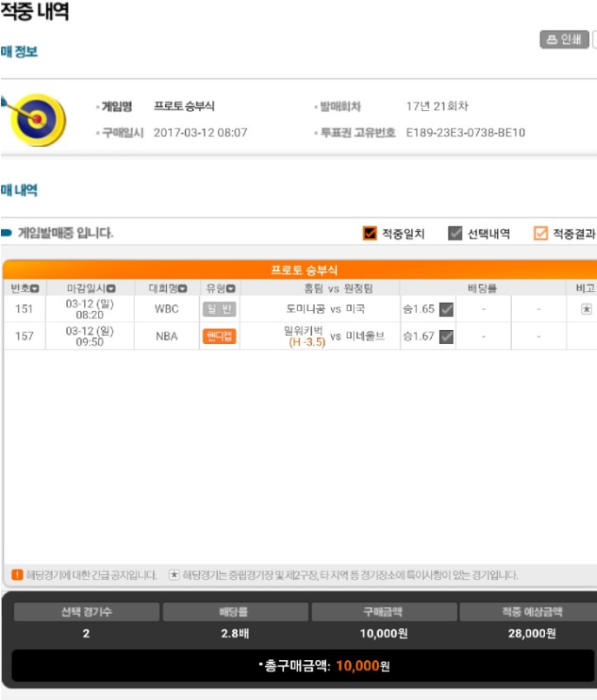The image size is (597, 700).
Task: Select game number 157 cell
Action: tap(24, 336)
